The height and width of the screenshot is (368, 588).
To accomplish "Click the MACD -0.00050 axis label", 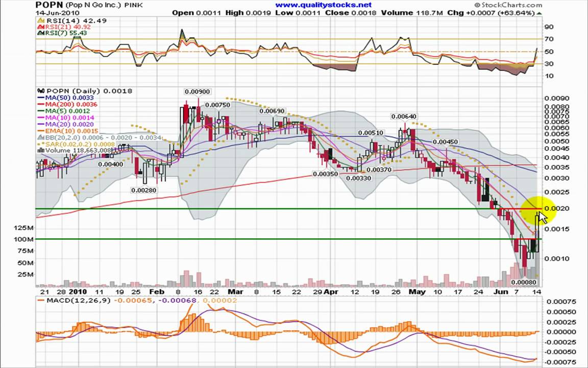I will tap(559, 352).
